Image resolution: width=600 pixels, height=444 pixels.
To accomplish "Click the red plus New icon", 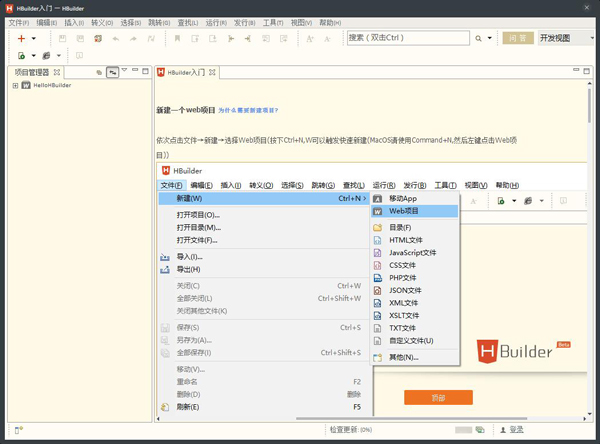I will (x=21, y=38).
